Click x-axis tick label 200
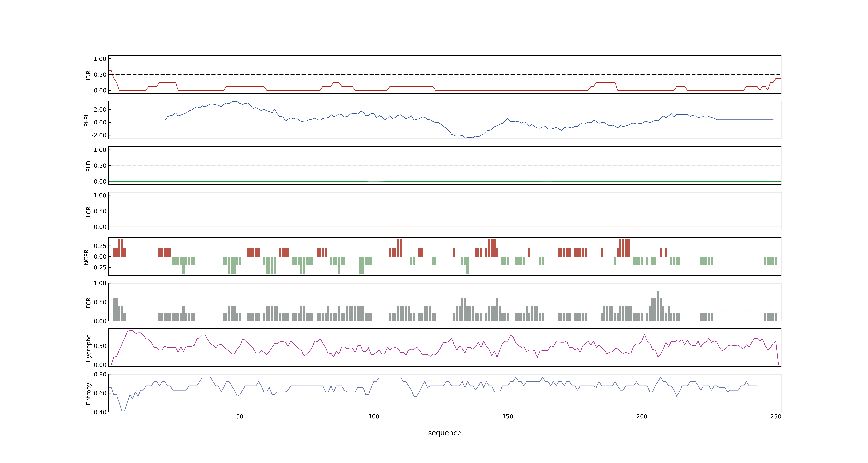Viewport: 868px width, 463px height. tap(642, 416)
